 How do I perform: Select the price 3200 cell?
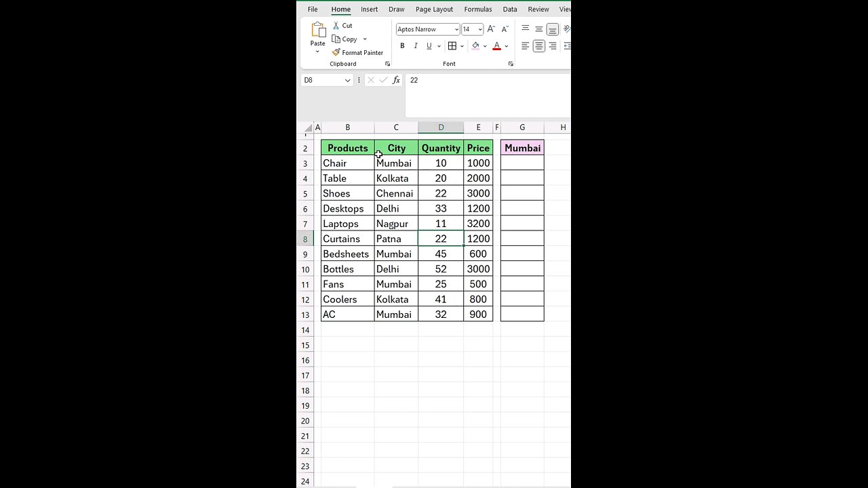click(478, 224)
